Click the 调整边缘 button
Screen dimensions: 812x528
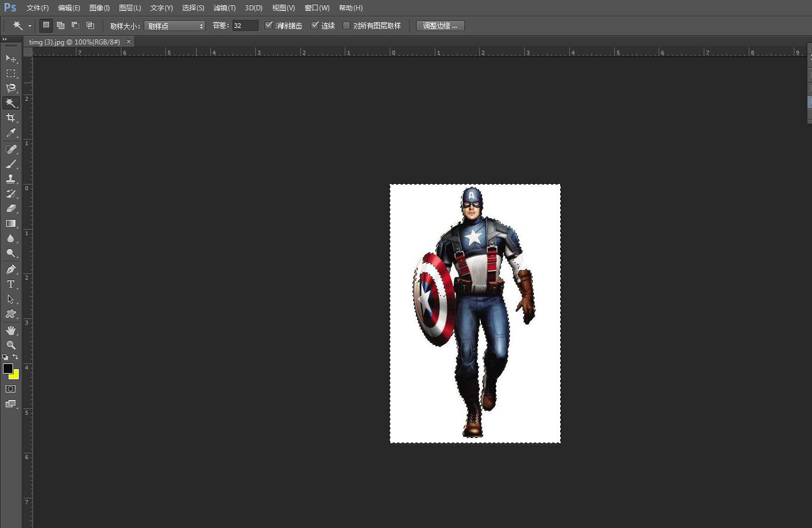[440, 26]
